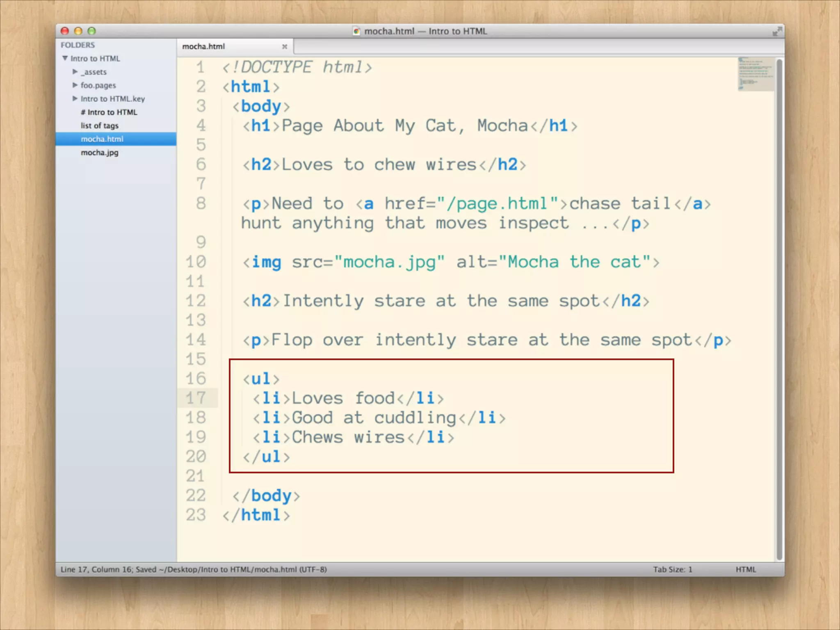The width and height of the screenshot is (840, 630).
Task: Click the vertical editor scrollbar
Action: 779,308
